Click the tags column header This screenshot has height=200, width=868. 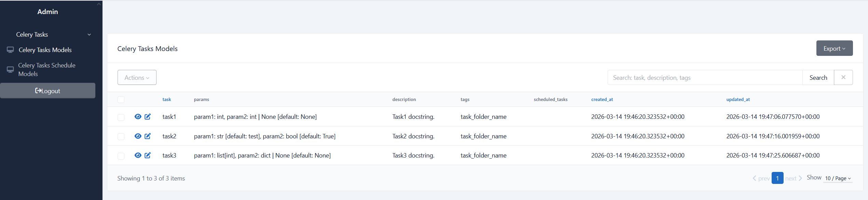click(x=465, y=99)
